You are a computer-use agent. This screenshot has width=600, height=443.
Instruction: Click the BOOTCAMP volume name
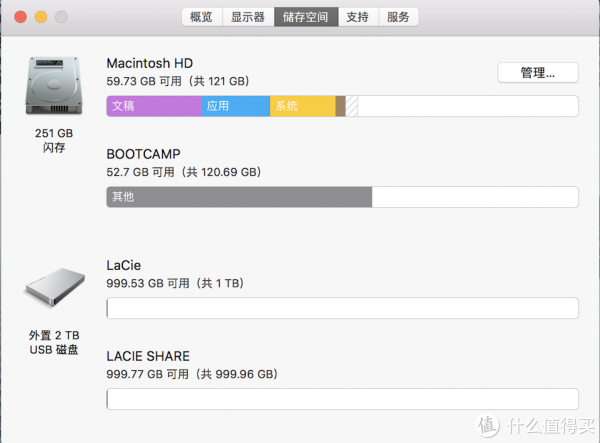pyautogui.click(x=143, y=154)
